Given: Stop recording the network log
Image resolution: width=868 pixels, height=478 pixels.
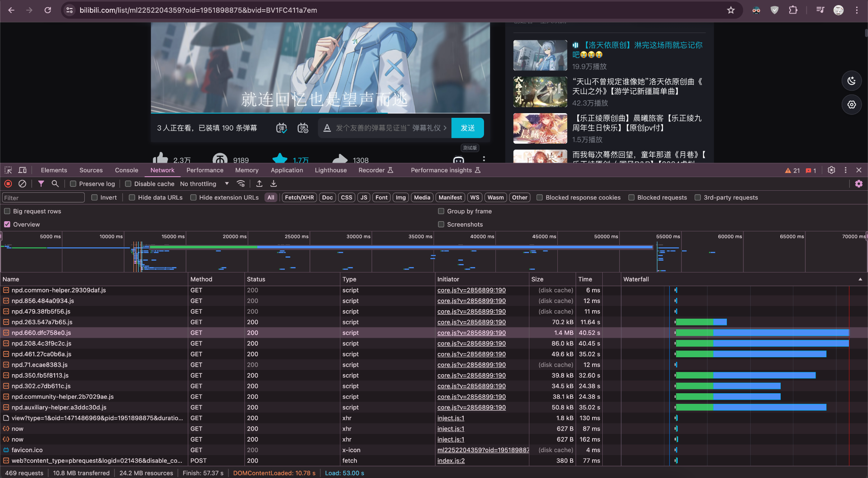Looking at the screenshot, I should 8,183.
